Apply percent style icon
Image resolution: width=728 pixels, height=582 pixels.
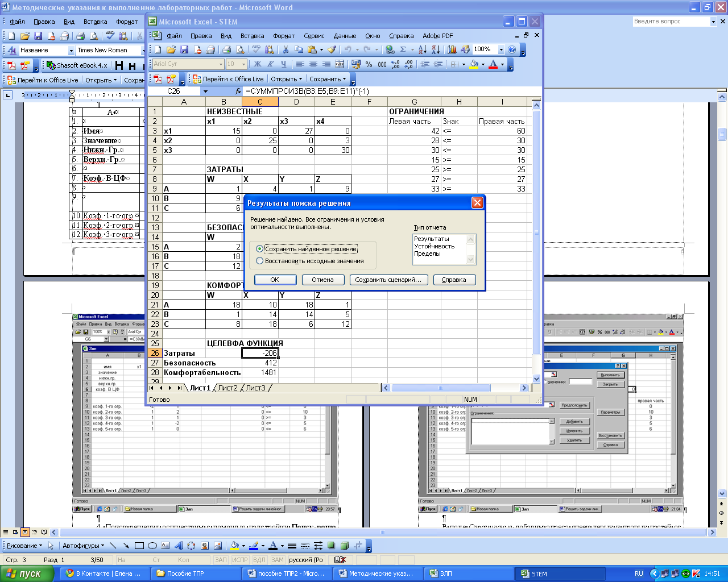[x=369, y=64]
